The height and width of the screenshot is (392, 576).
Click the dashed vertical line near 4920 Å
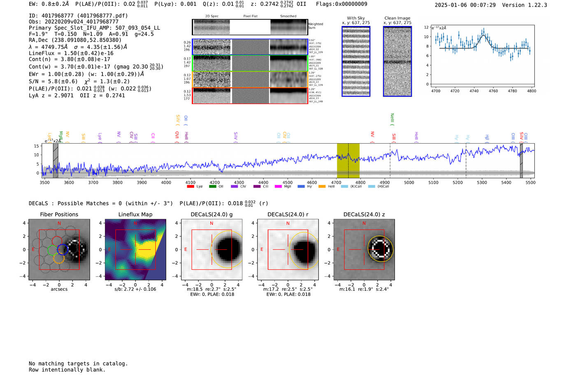tap(390, 160)
